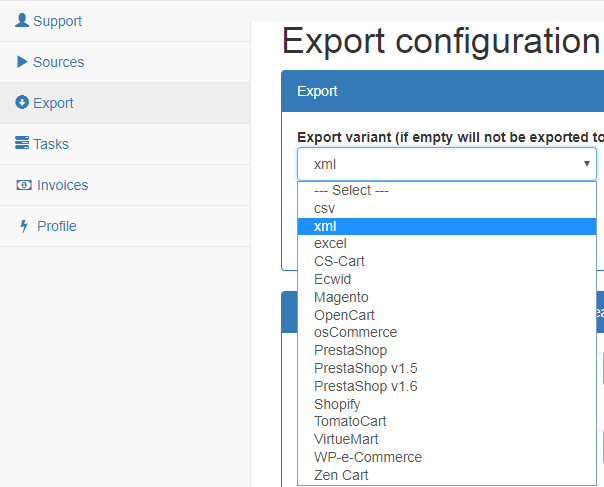
Task: Click the Invoices money icon
Action: pos(24,185)
